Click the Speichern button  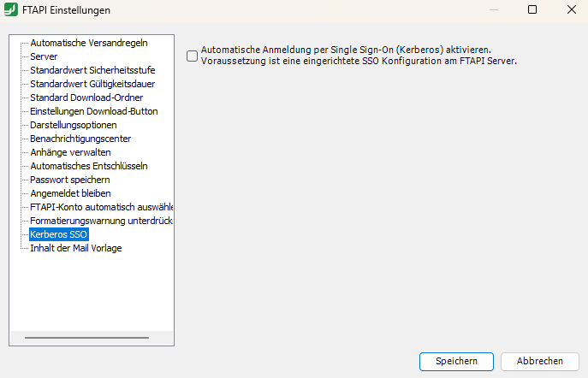(456, 361)
